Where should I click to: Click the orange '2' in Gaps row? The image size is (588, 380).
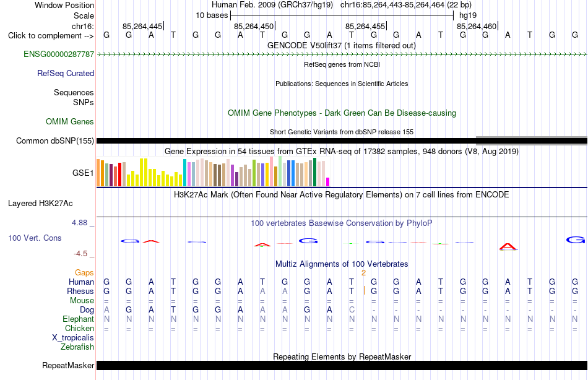click(x=363, y=273)
